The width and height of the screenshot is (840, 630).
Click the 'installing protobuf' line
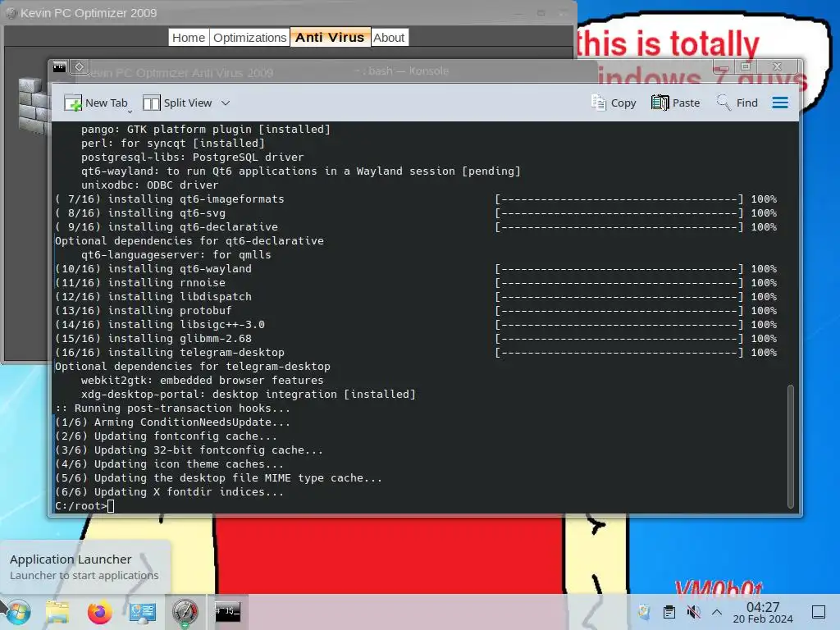pyautogui.click(x=143, y=311)
